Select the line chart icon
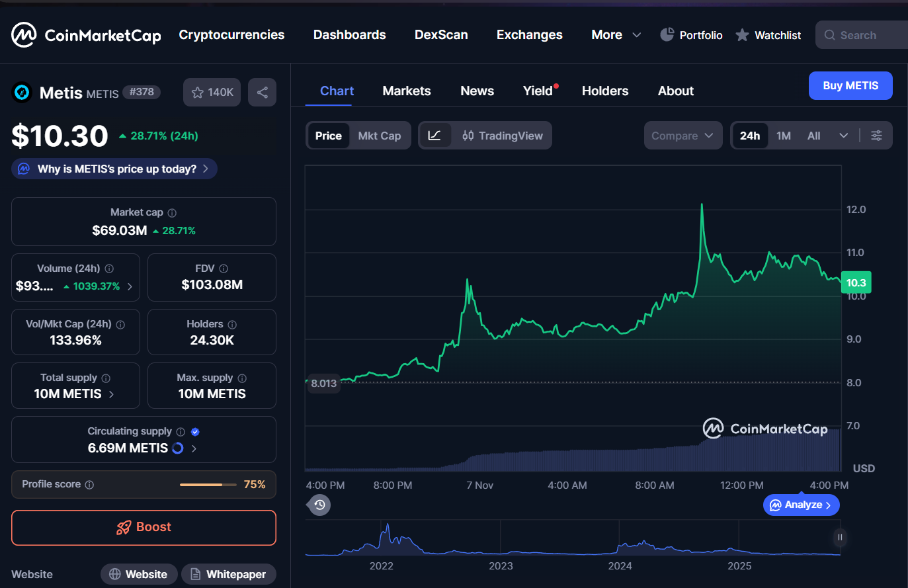 pyautogui.click(x=434, y=136)
